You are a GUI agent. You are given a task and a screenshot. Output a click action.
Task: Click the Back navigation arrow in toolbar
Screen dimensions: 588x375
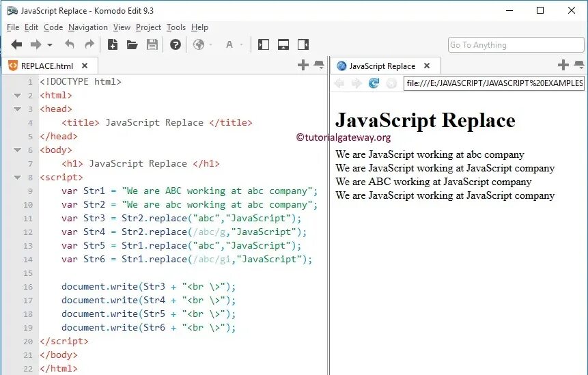coord(16,45)
